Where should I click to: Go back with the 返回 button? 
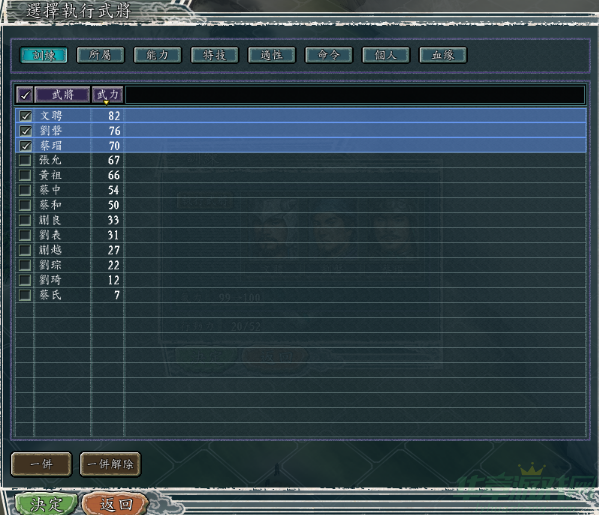pos(115,504)
